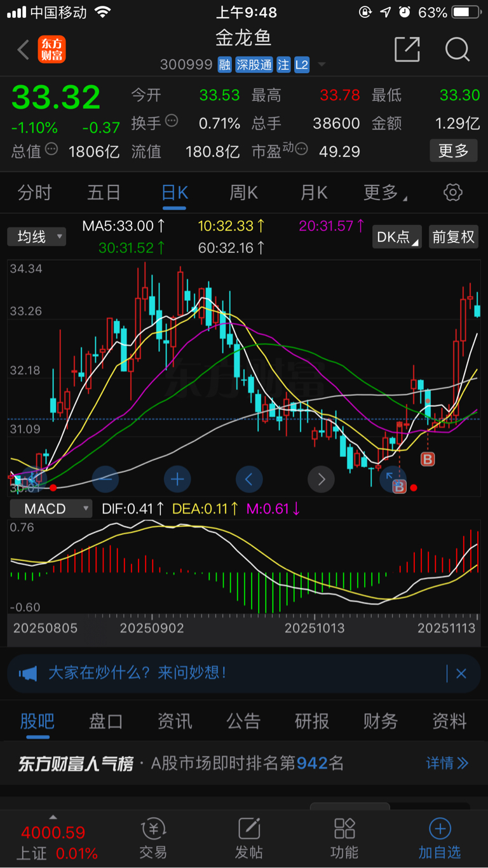The height and width of the screenshot is (868, 488).
Task: Tap the 融 margin badge
Action: [224, 65]
